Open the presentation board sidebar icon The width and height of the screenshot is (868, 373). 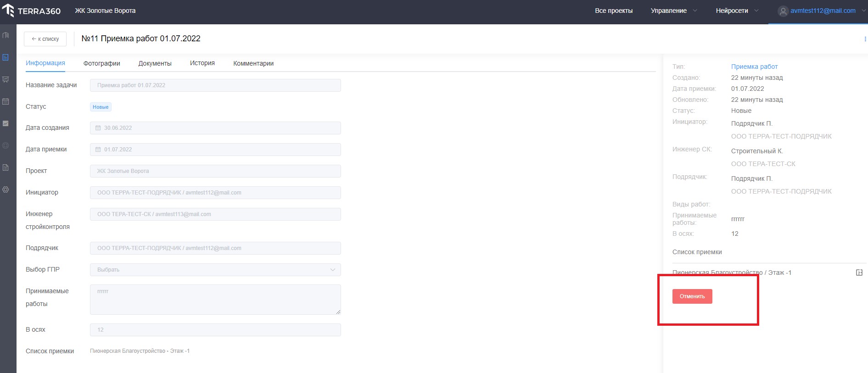point(6,79)
